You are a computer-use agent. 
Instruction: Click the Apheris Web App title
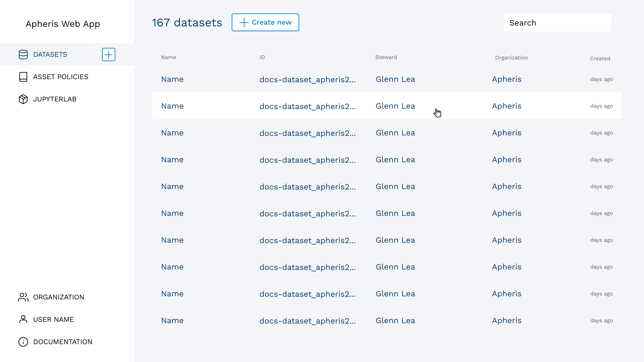click(x=63, y=24)
